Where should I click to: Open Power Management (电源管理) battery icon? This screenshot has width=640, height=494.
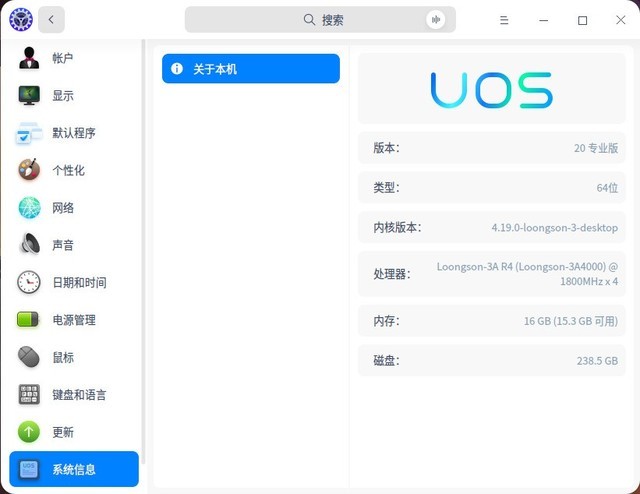point(29,320)
